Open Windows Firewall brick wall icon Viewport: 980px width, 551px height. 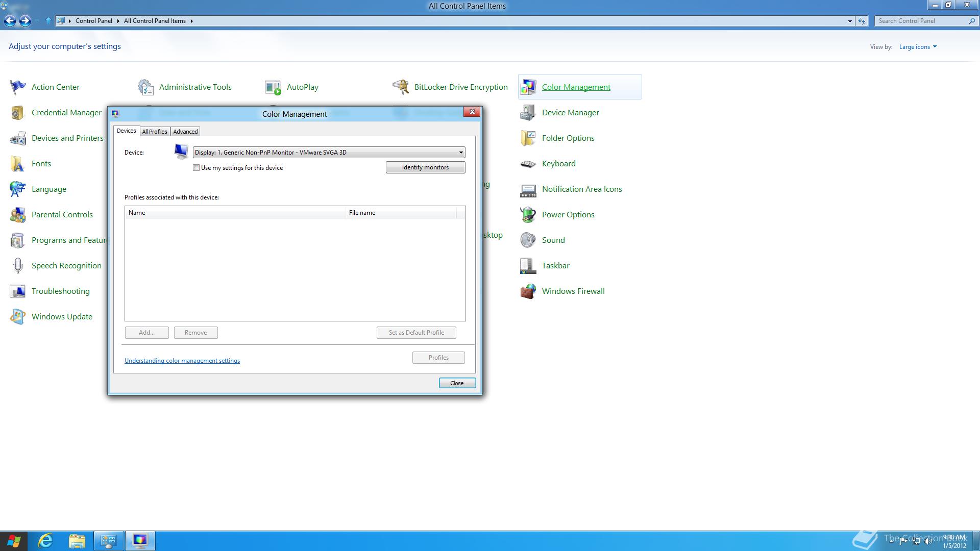[528, 291]
